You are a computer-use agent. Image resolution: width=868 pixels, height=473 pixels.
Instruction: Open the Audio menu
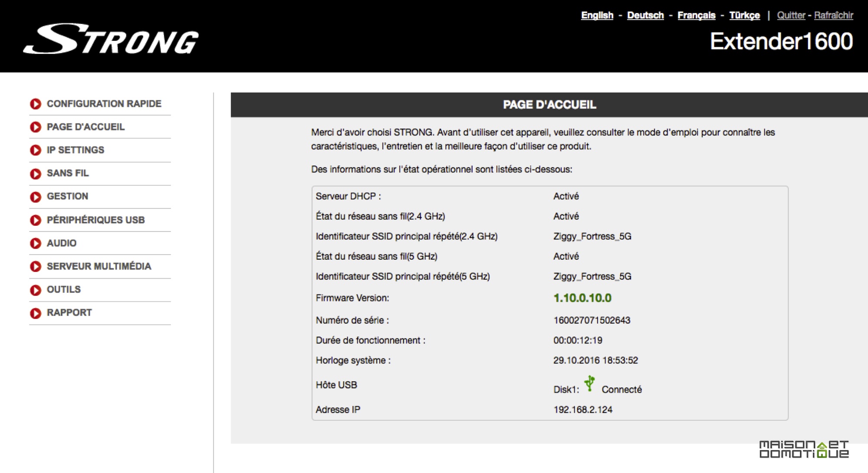62,243
